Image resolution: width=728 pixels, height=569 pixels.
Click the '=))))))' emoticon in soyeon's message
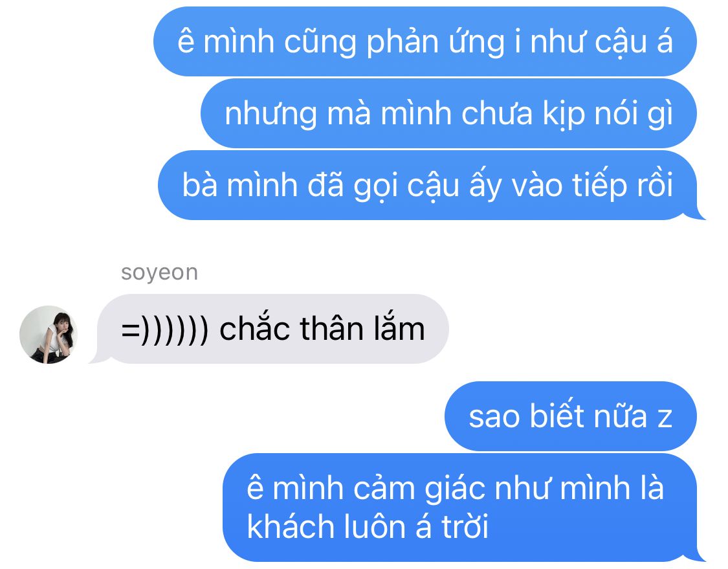[x=164, y=329]
